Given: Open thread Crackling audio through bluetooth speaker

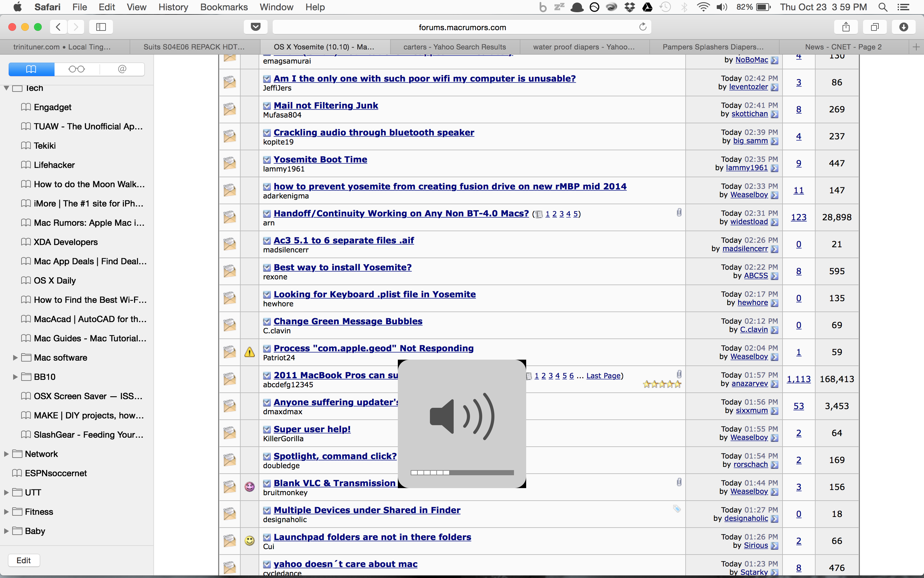Looking at the screenshot, I should (374, 132).
